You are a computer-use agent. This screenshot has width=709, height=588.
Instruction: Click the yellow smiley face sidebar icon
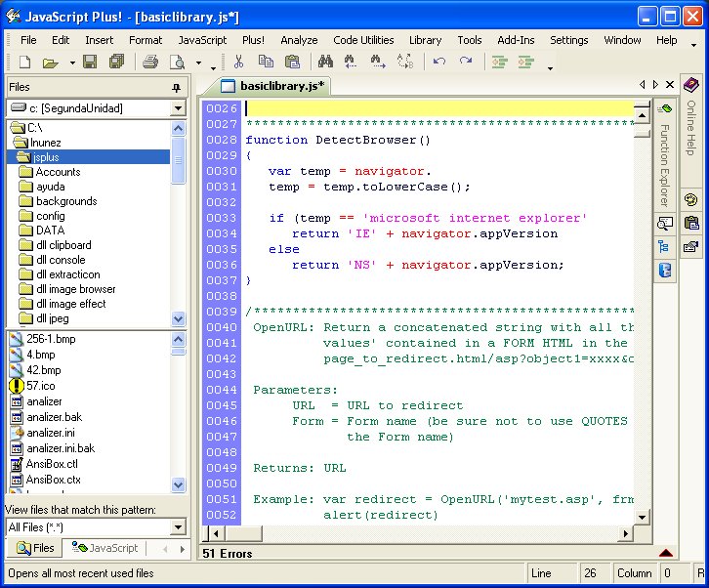[x=690, y=200]
